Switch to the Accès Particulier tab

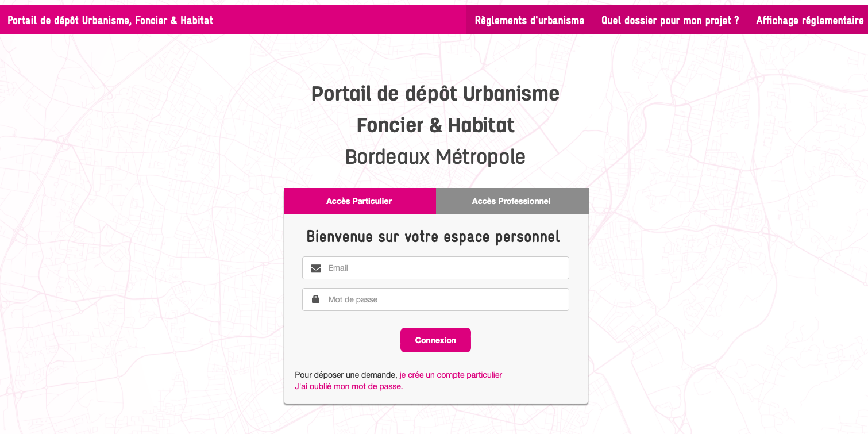[360, 201]
